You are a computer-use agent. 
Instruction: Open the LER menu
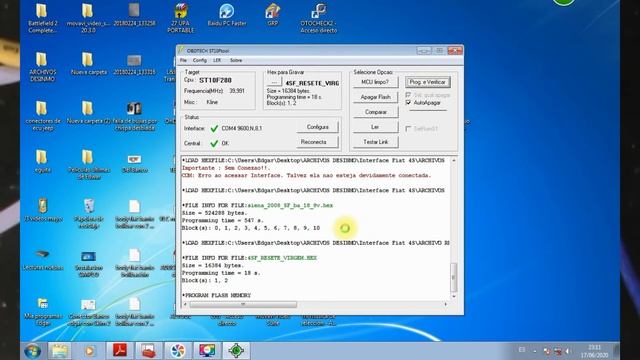coord(217,60)
